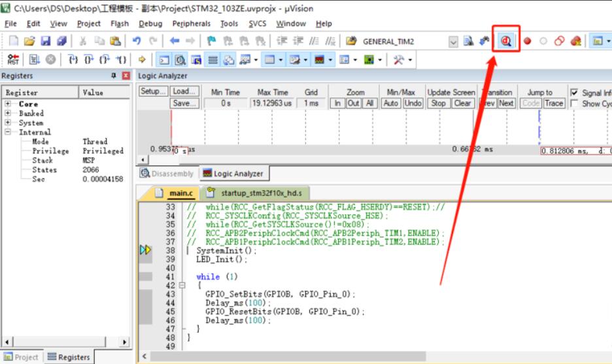Enable the Show Cycles checkbox
Viewport: 612px width, 364px height.
pos(574,103)
